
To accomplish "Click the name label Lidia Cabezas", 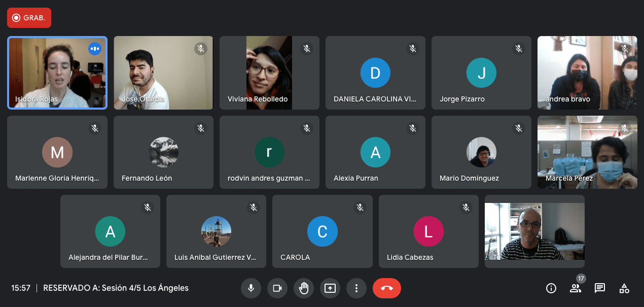I will tap(410, 258).
